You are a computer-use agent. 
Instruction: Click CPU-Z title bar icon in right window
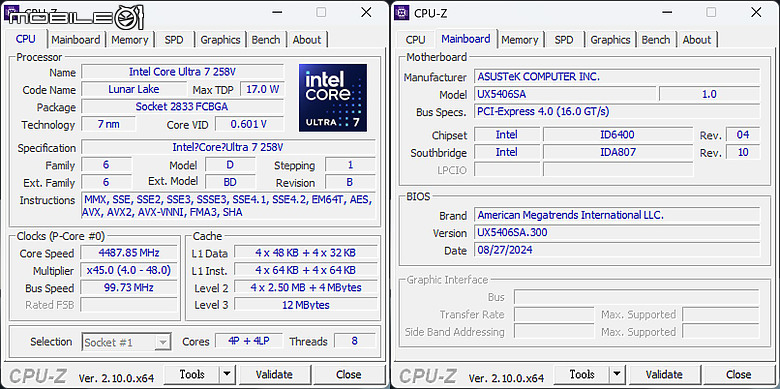pyautogui.click(x=401, y=12)
